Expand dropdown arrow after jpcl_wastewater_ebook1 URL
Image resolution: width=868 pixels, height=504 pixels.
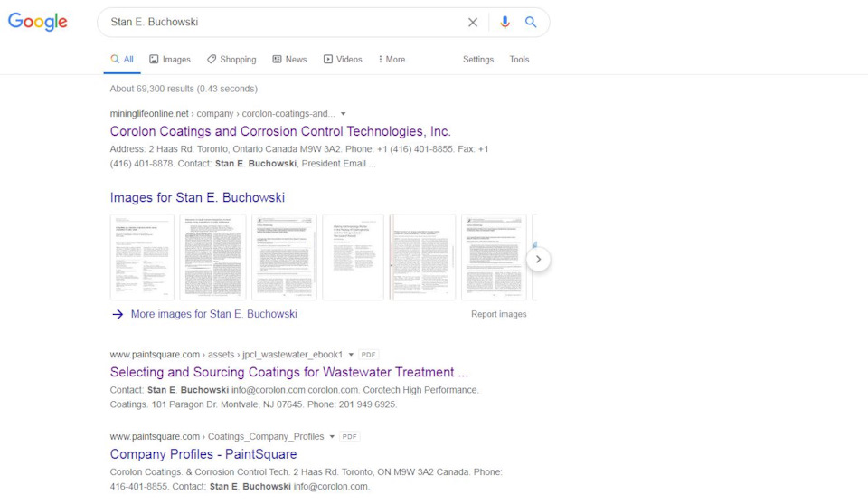[351, 355]
